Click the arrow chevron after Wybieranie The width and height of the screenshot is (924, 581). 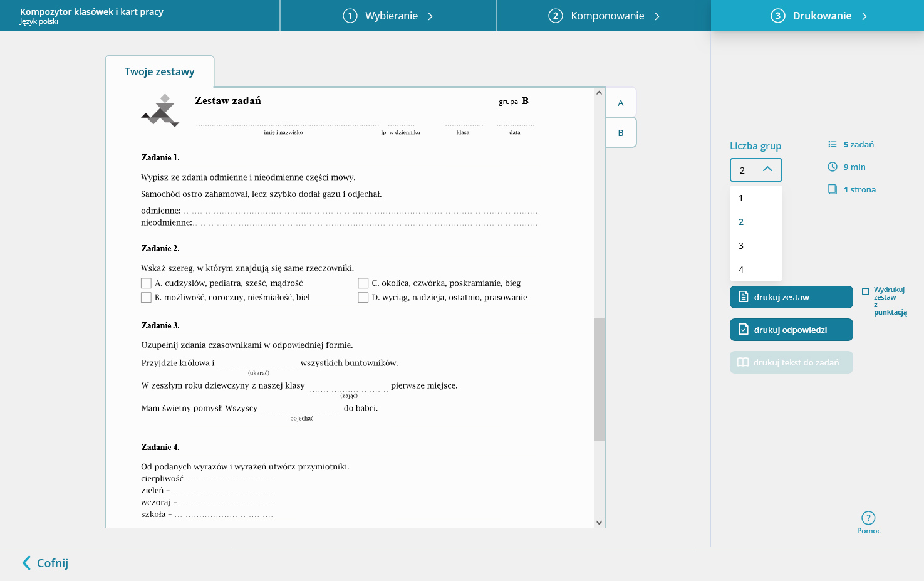(430, 16)
